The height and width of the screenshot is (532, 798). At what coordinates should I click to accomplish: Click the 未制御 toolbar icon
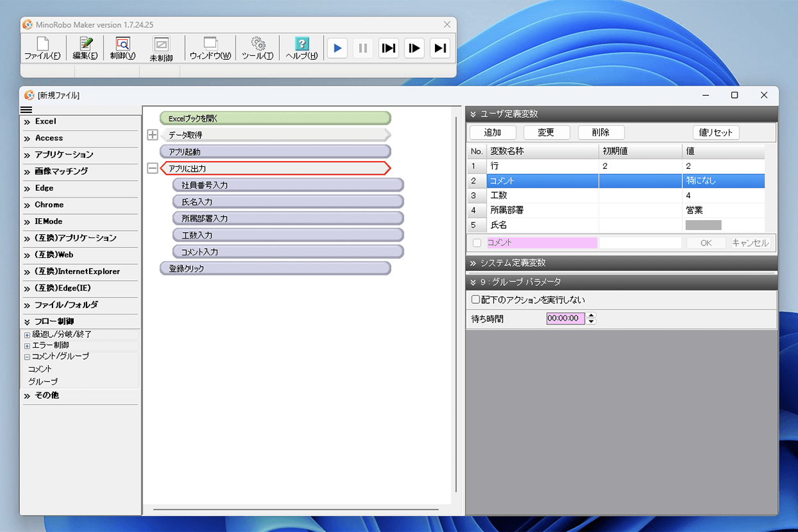[x=161, y=49]
